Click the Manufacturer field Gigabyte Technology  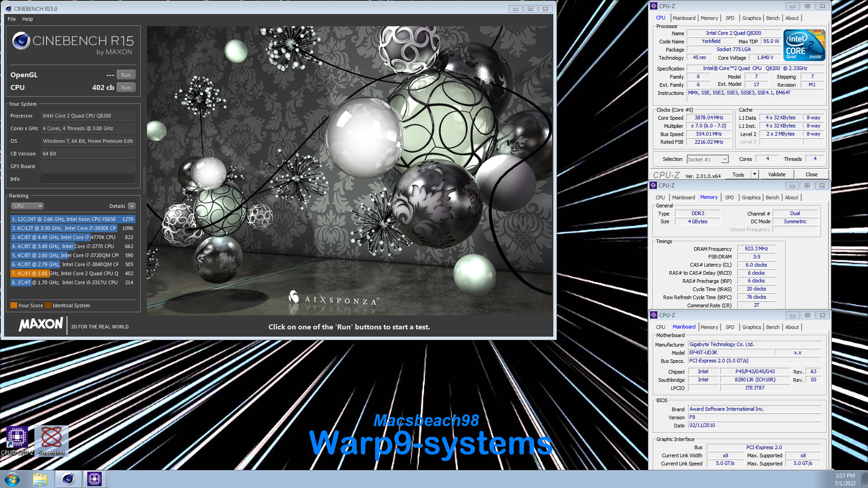point(755,344)
